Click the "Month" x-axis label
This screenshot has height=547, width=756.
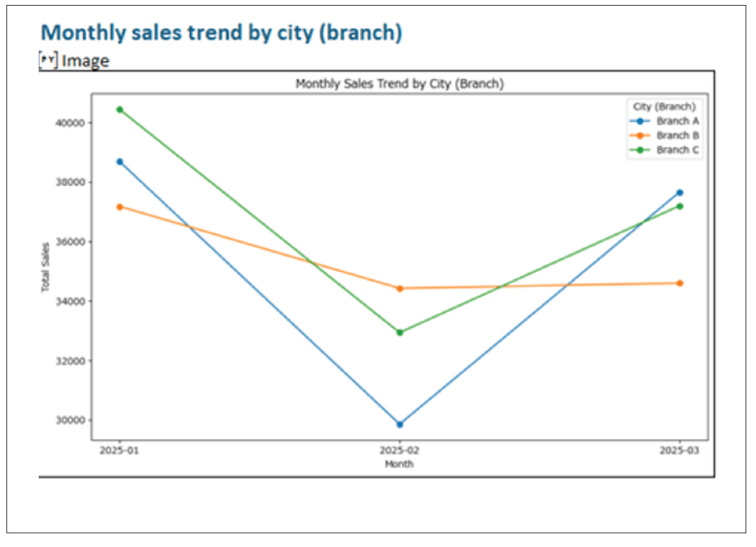[399, 464]
